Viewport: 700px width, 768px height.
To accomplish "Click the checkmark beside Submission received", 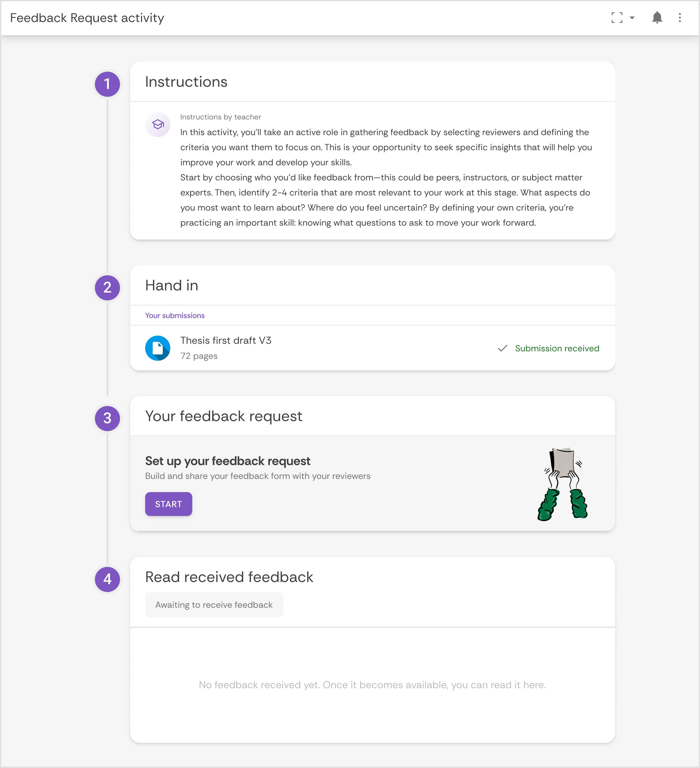I will point(503,348).
